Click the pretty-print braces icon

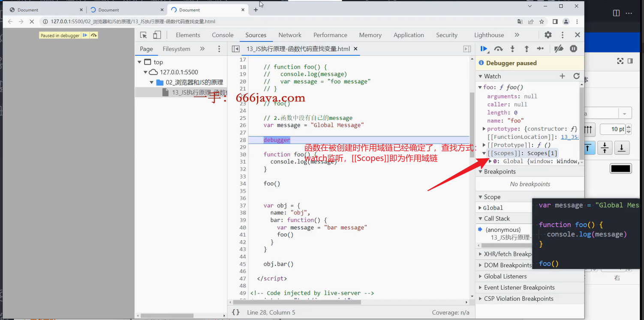click(x=236, y=312)
